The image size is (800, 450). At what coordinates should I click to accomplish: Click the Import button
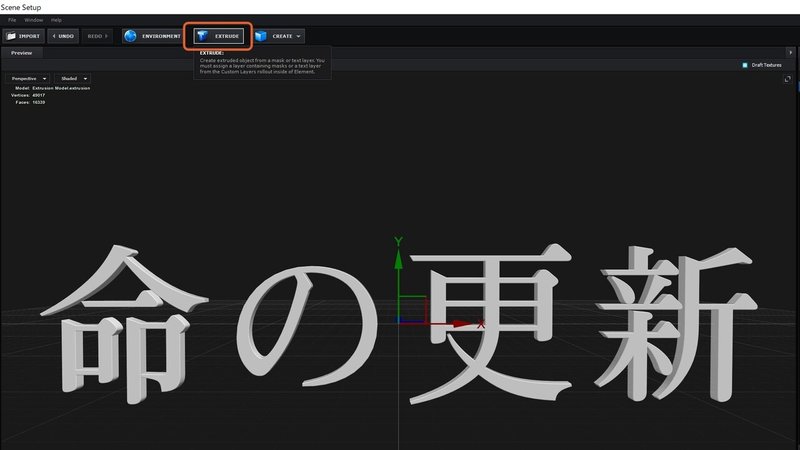pos(23,36)
